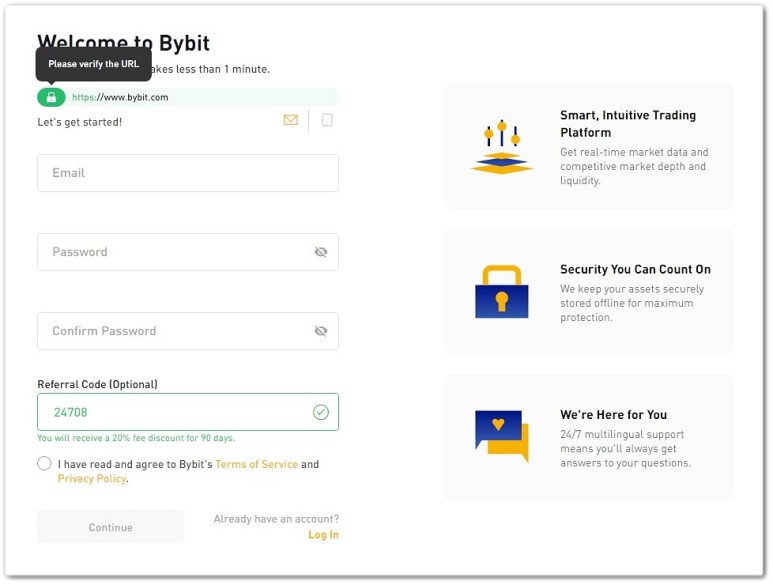
Task: Click the 20% fee discount message
Action: pos(136,438)
